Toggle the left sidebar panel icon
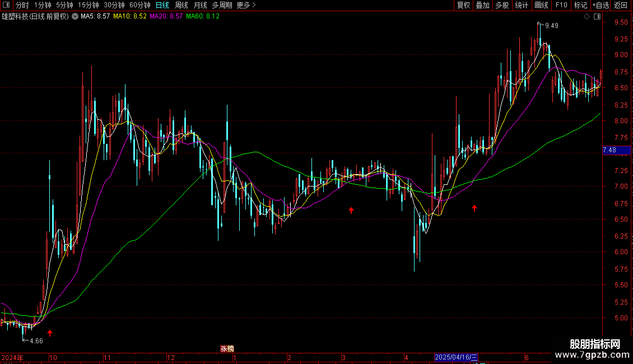633x364 pixels. point(6,5)
